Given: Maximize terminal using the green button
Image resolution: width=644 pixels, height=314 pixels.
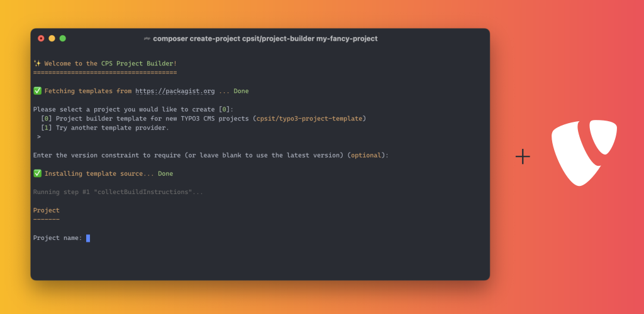Looking at the screenshot, I should [62, 38].
